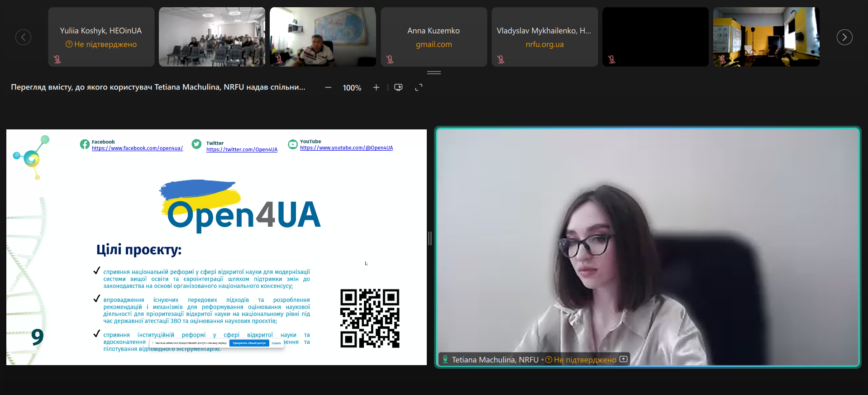The width and height of the screenshot is (868, 395).
Task: Select the conference room video thumbnail
Action: pyautogui.click(x=212, y=37)
